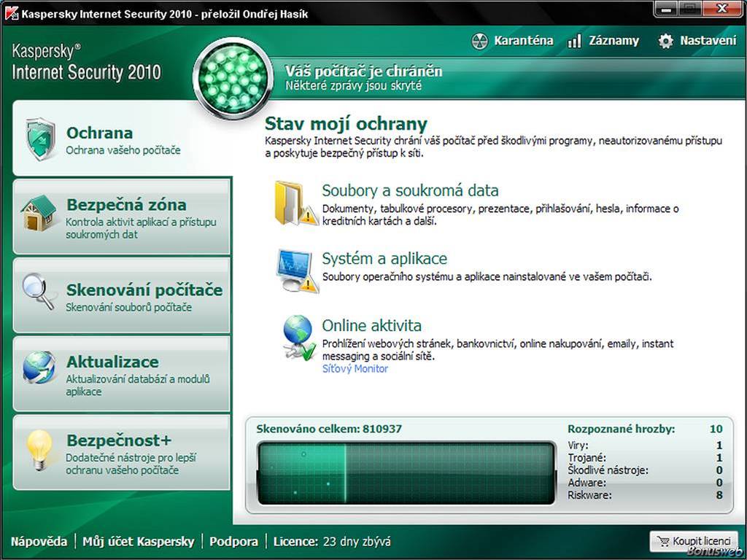Open Záznamy reports in the top toolbar

(x=603, y=41)
